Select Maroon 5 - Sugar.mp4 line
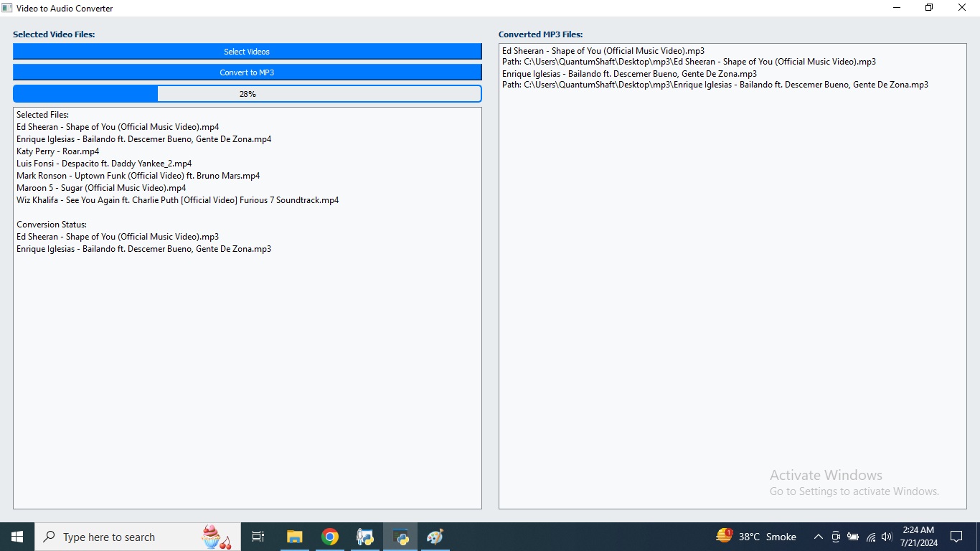The image size is (980, 551). (101, 188)
